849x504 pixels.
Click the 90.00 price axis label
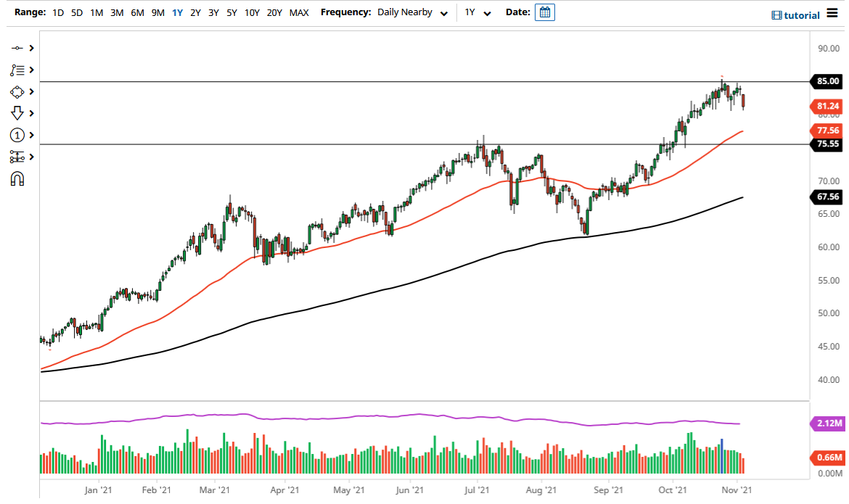[x=829, y=48]
